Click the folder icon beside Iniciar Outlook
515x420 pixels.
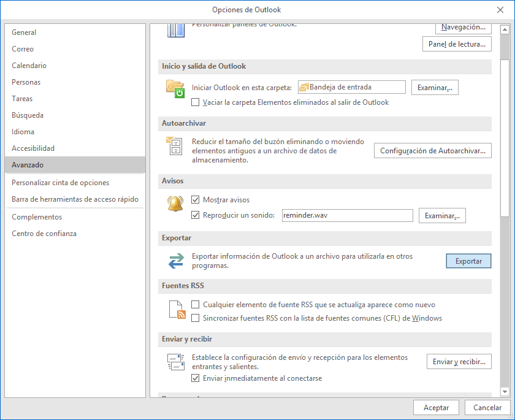(175, 89)
